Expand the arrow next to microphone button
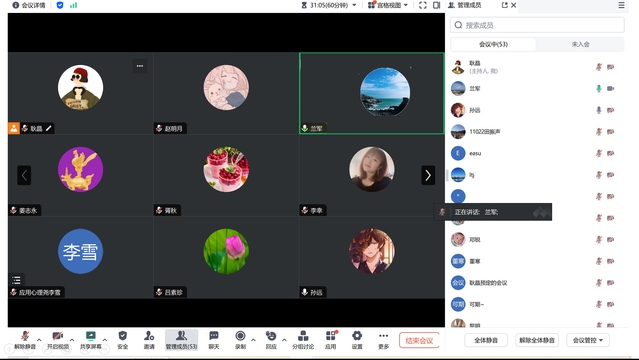 (39, 340)
